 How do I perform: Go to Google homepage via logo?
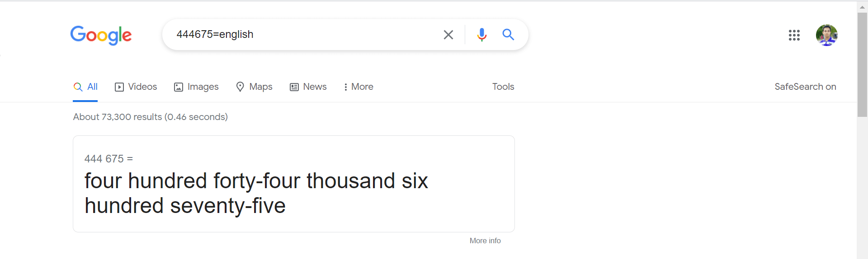[101, 35]
